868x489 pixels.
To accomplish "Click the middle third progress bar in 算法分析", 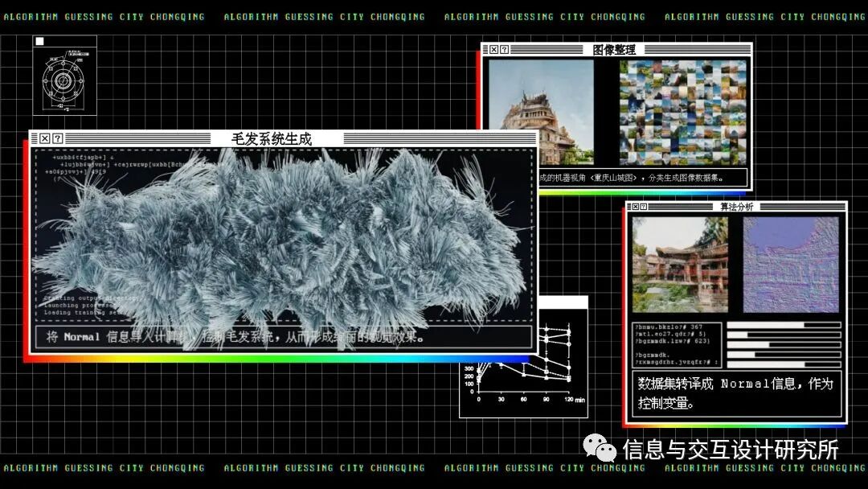I will pyautogui.click(x=784, y=344).
